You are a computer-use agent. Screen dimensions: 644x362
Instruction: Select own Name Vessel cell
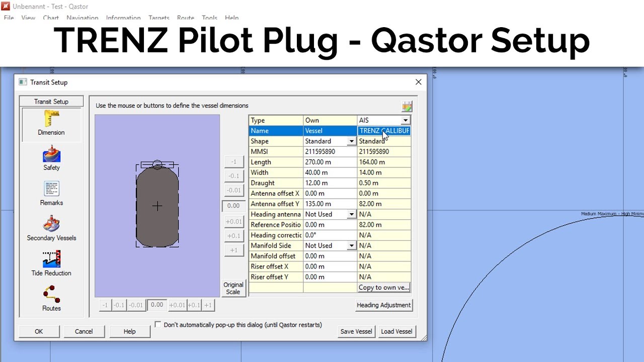[x=330, y=131]
